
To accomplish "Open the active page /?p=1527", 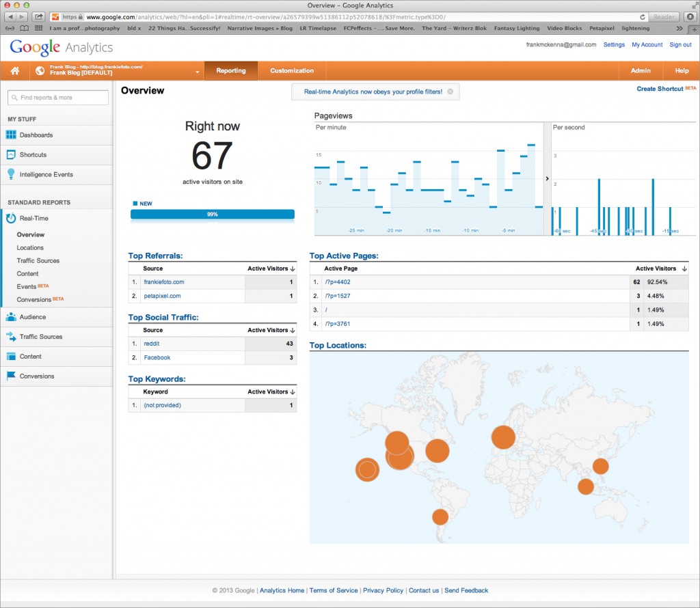I will 338,296.
